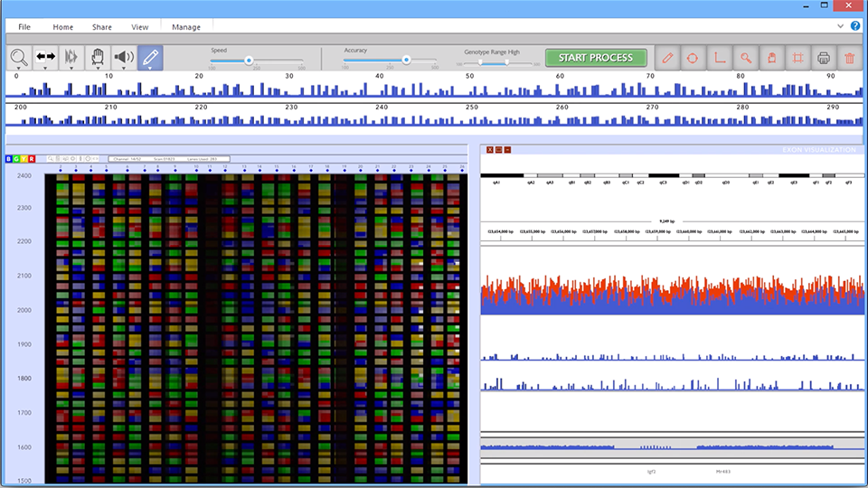Select the red crop frame tool

click(x=797, y=58)
